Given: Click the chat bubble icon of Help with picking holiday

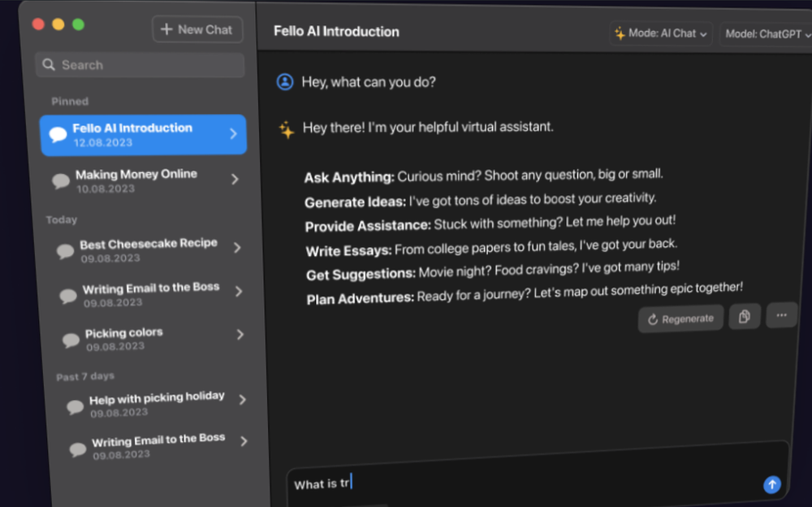Looking at the screenshot, I should (x=75, y=405).
